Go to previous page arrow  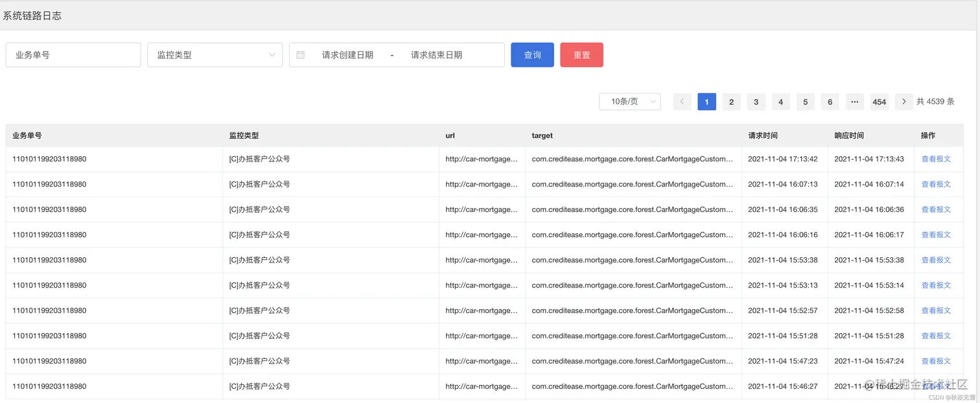682,102
